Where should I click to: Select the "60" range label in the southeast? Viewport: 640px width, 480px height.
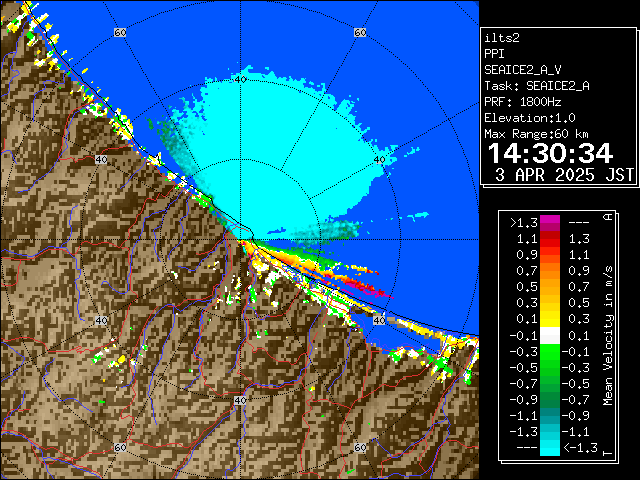360,447
